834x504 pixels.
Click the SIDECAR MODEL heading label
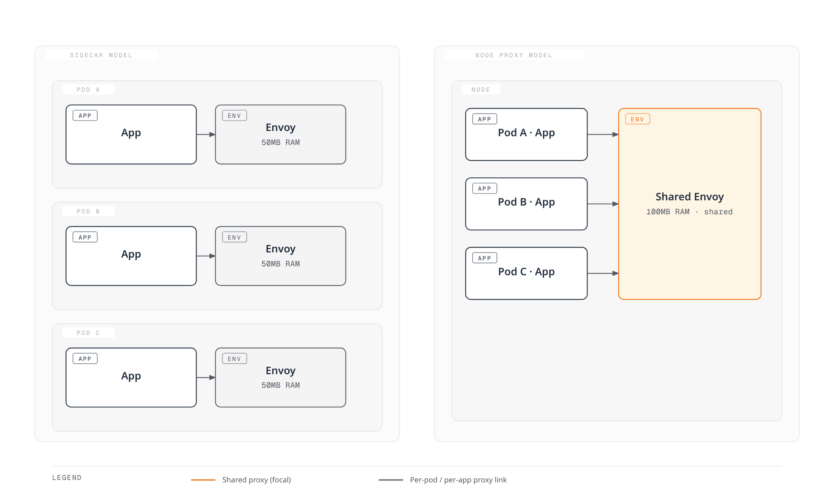pyautogui.click(x=101, y=55)
